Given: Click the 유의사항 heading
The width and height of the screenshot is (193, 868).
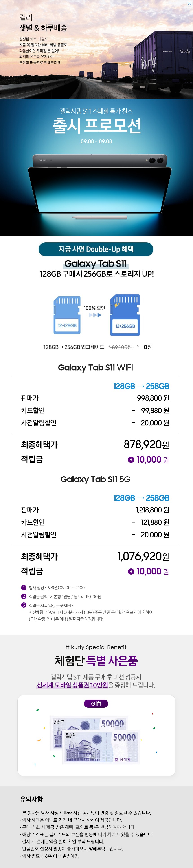Looking at the screenshot, I should tap(31, 799).
